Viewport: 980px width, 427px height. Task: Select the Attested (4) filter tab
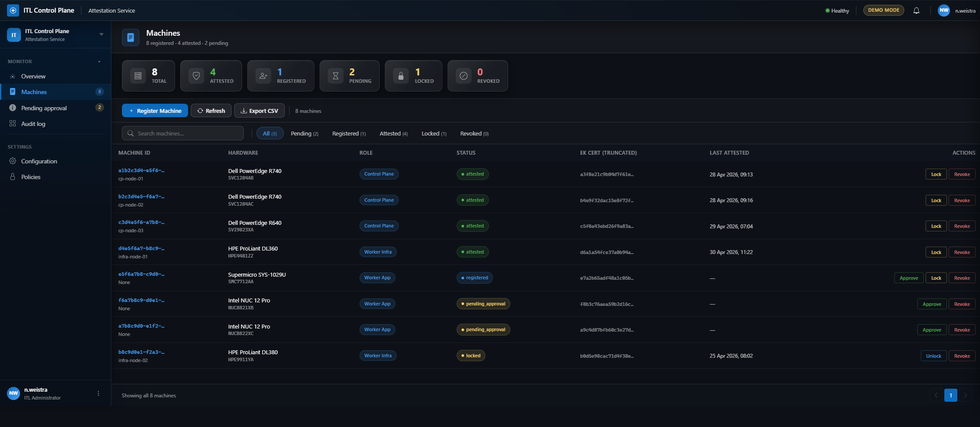(x=394, y=133)
